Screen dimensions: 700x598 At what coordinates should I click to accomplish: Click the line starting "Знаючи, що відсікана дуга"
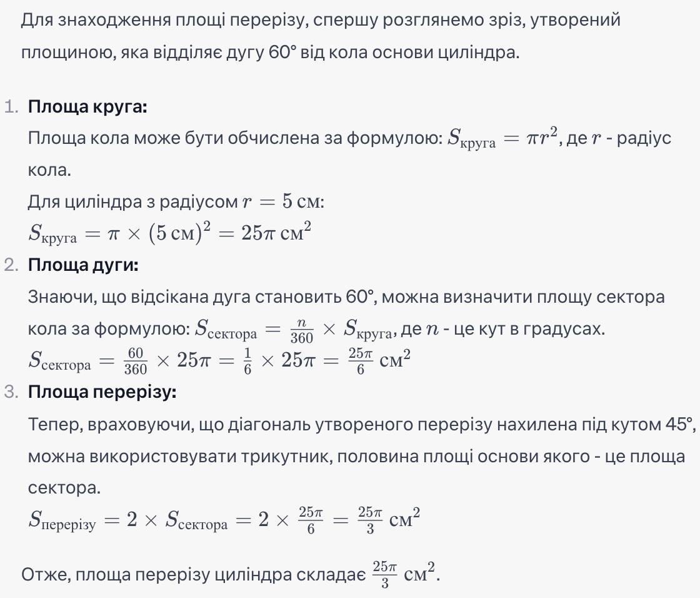click(x=346, y=296)
